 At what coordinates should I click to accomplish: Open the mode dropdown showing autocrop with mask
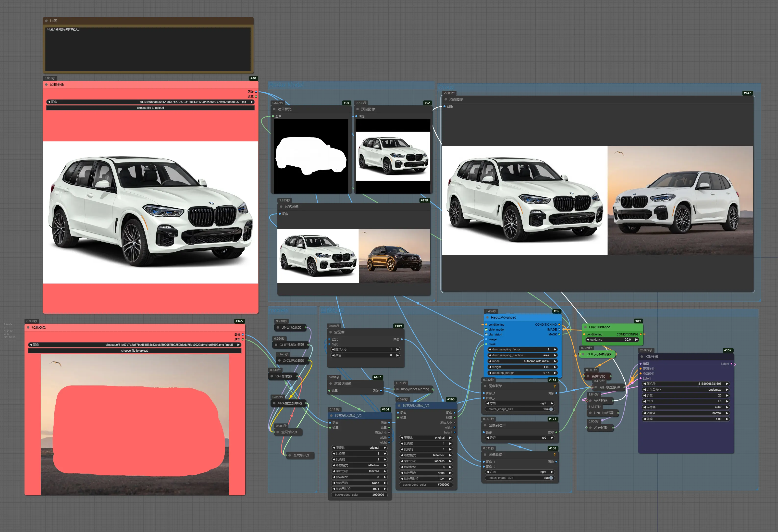point(522,361)
